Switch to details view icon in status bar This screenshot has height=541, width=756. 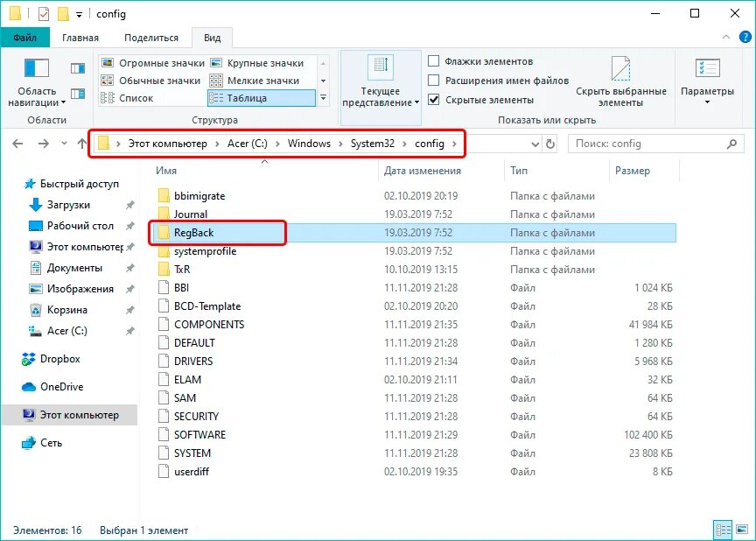point(724,530)
